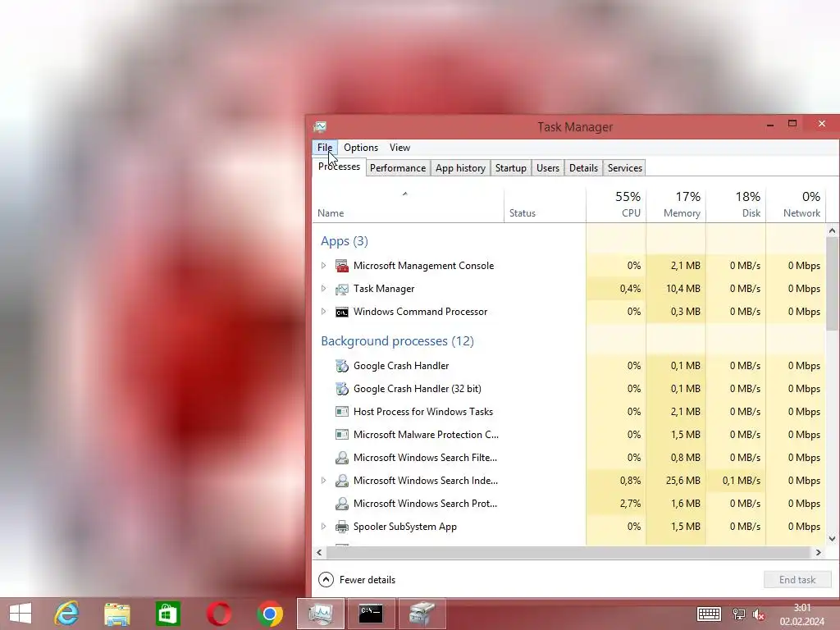Click the Host Process for Windows Tasks icon

342,412
